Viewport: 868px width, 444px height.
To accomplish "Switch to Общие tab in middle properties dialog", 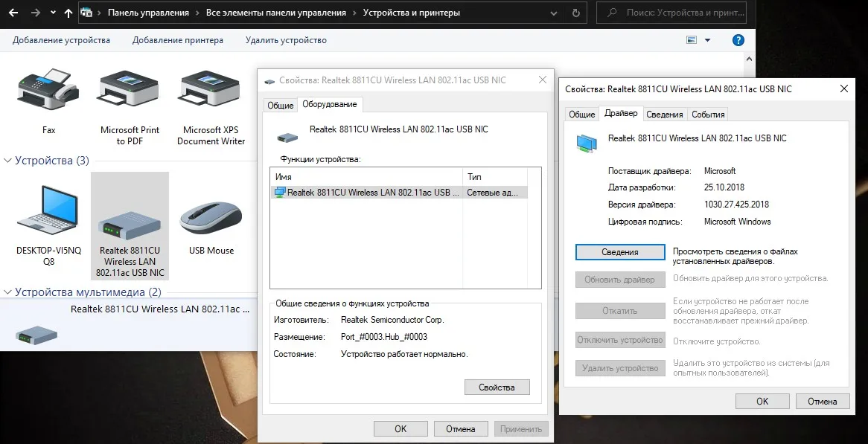I will pos(280,105).
